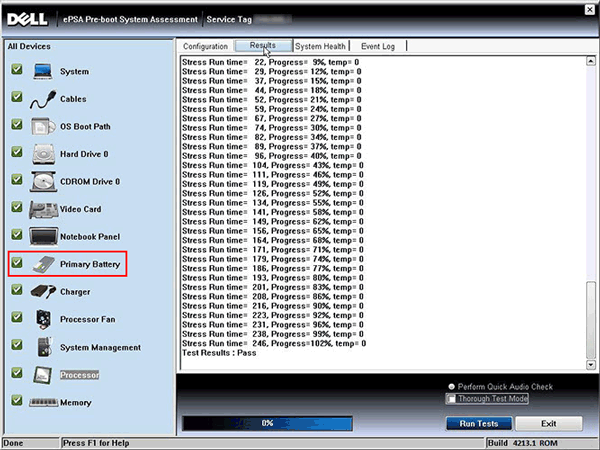Screen dimensions: 600x450
Task: Uncheck the Primary Battery checkbox
Action: 16,262
